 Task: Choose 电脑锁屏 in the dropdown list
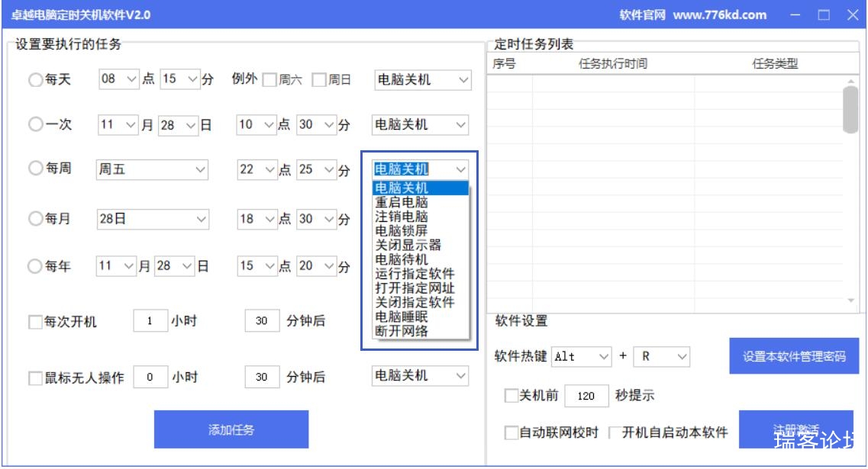point(421,231)
